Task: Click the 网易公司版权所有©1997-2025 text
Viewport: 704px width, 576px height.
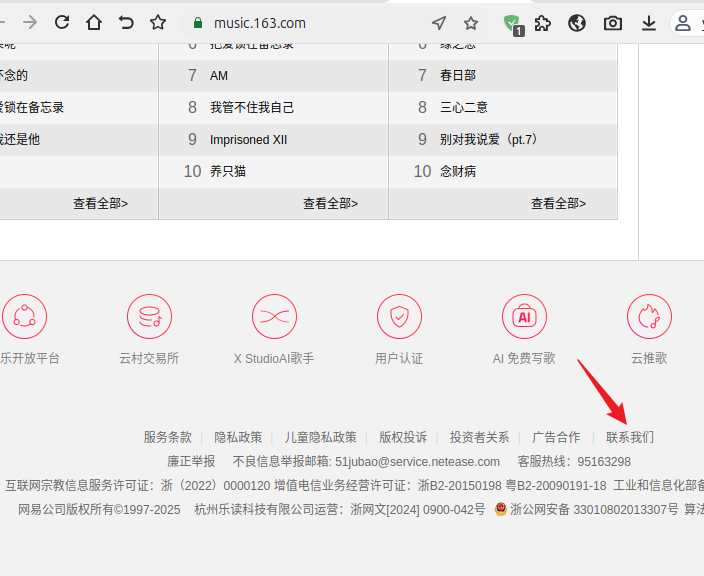Action: pyautogui.click(x=99, y=510)
